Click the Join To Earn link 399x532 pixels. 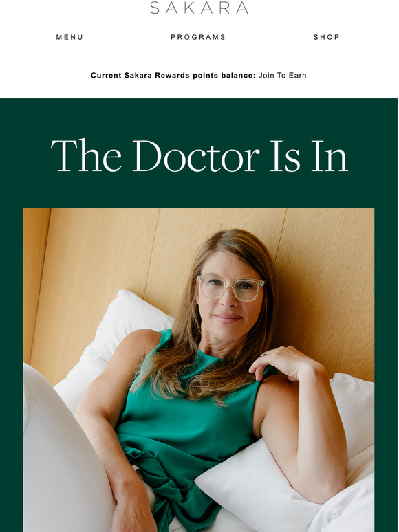pyautogui.click(x=283, y=76)
